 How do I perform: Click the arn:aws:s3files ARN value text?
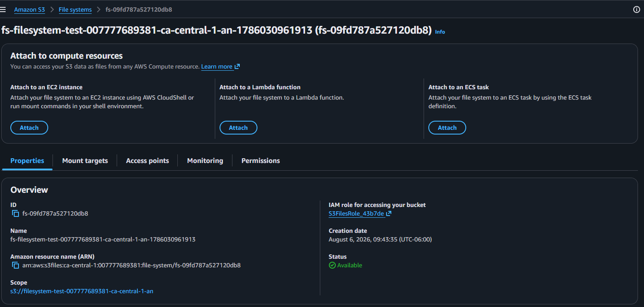pyautogui.click(x=131, y=265)
